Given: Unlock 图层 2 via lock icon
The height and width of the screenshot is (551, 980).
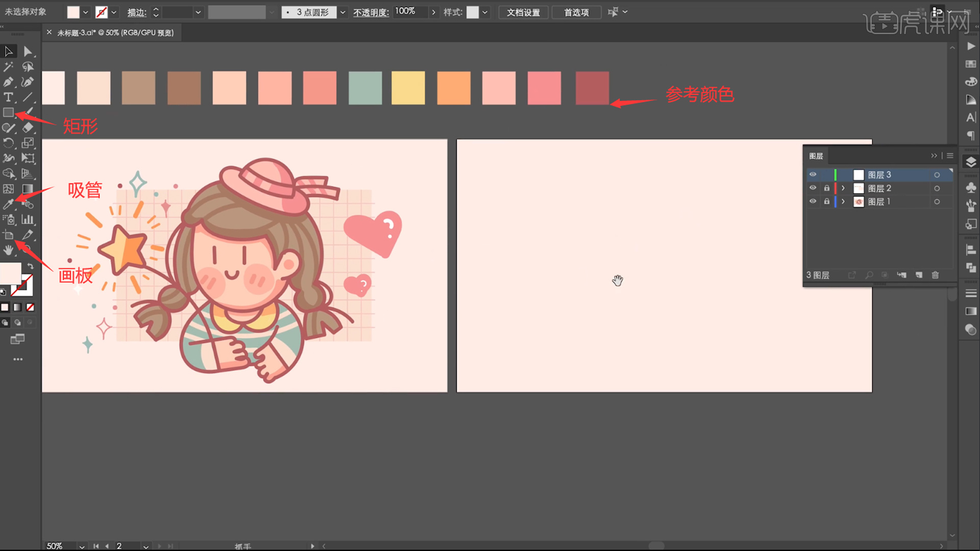Looking at the screenshot, I should point(827,188).
